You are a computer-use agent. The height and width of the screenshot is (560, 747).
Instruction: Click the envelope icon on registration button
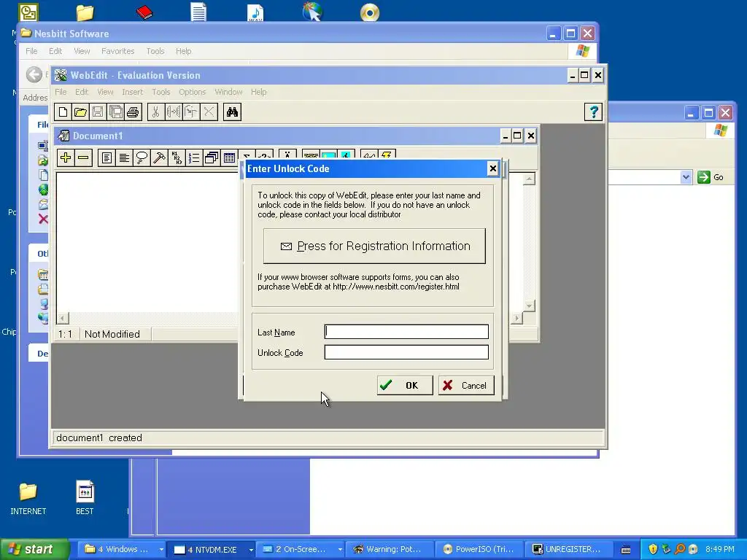(286, 246)
